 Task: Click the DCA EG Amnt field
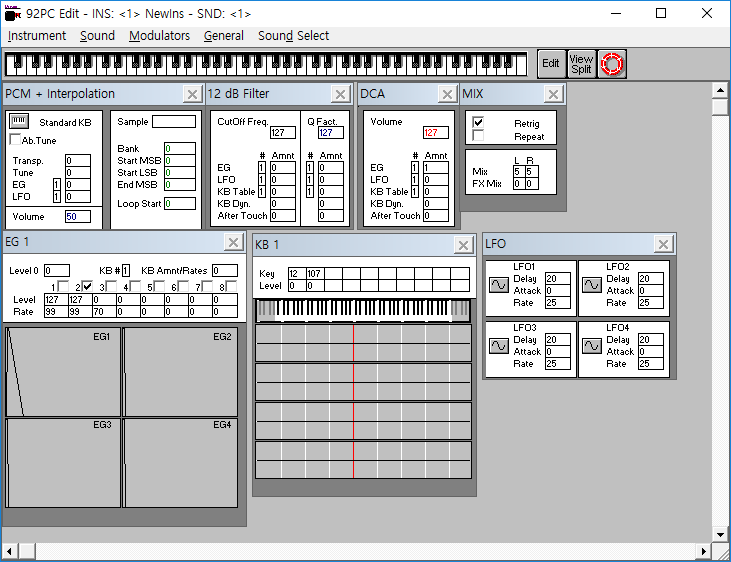pos(436,167)
